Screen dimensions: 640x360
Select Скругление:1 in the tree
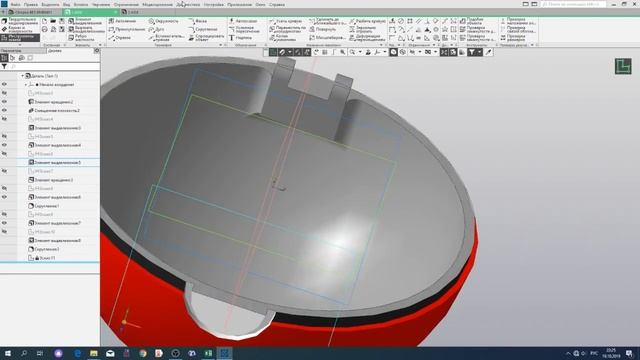pyautogui.click(x=44, y=206)
